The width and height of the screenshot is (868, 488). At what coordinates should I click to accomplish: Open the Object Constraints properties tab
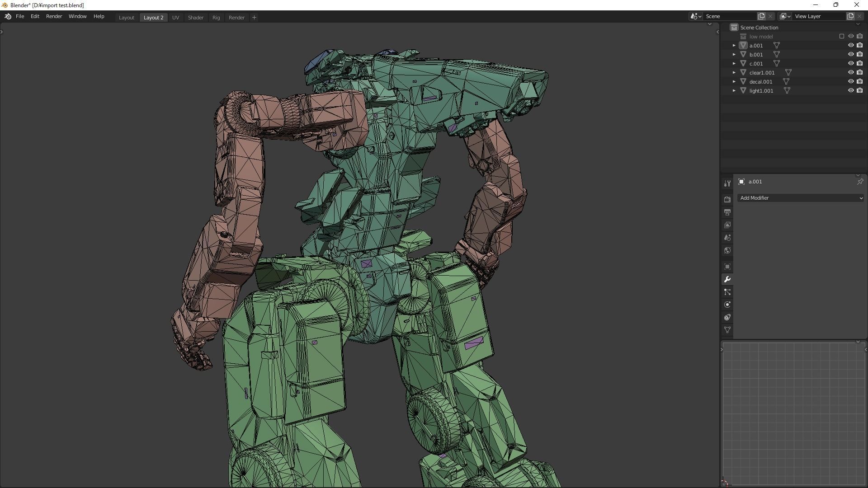point(727,317)
